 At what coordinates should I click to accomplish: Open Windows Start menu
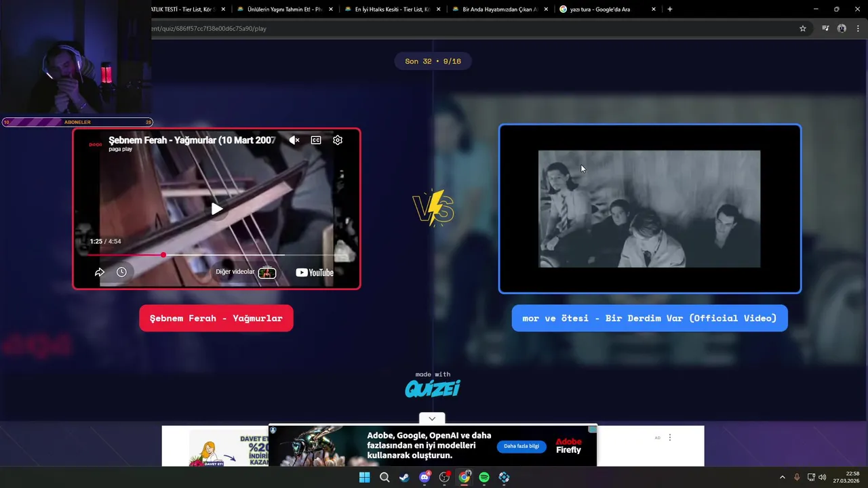tap(364, 477)
